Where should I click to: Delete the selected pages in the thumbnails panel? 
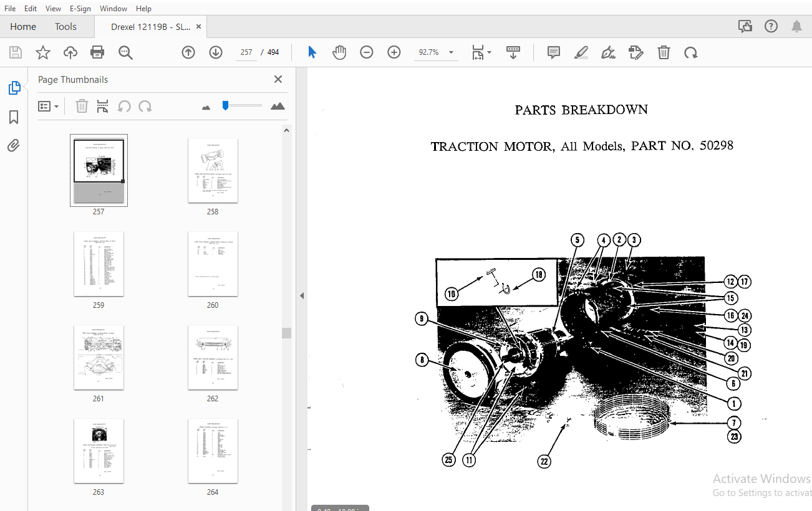pos(82,107)
